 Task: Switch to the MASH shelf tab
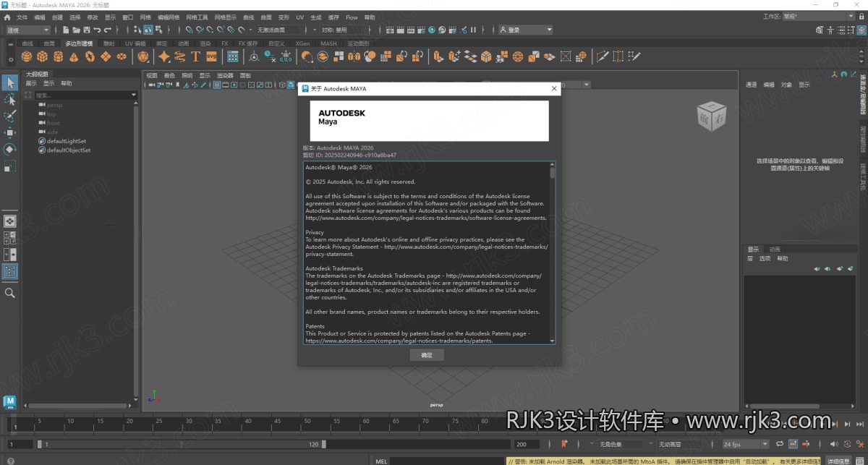click(x=328, y=43)
